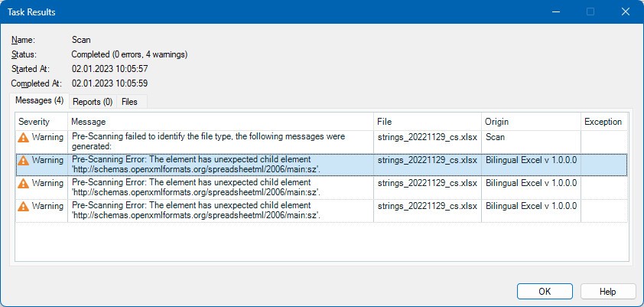
Task: Click the start time 02.01.2023 10:05:57
Action: [x=109, y=69]
